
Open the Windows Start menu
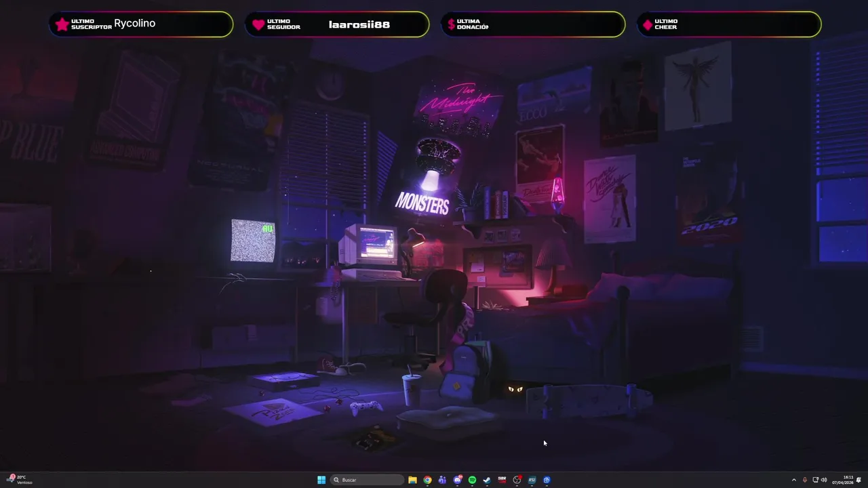321,480
